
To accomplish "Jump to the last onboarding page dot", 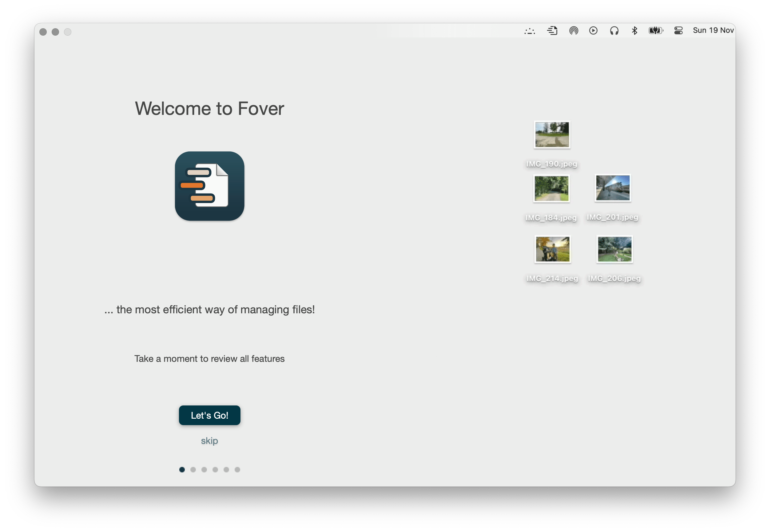I will [237, 469].
